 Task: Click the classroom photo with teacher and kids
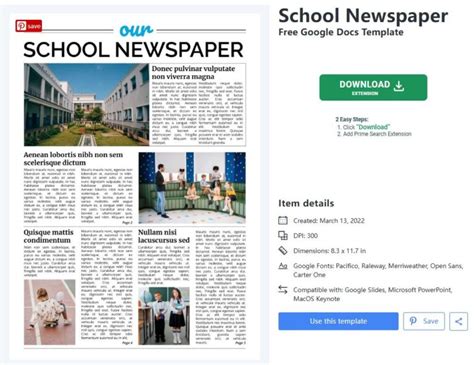pyautogui.click(x=192, y=188)
